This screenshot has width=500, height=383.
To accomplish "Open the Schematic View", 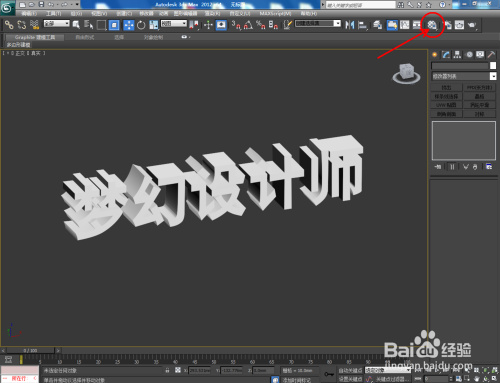I will (x=417, y=25).
